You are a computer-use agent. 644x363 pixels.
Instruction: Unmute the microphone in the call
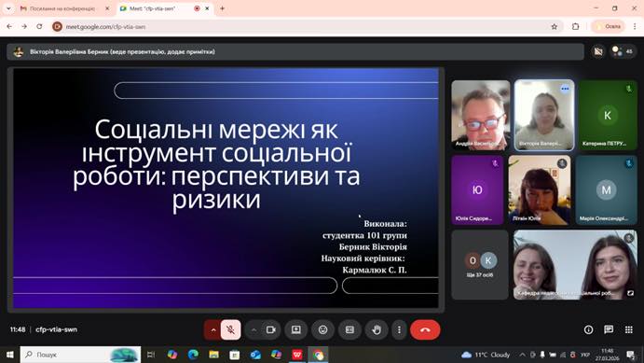click(x=230, y=329)
